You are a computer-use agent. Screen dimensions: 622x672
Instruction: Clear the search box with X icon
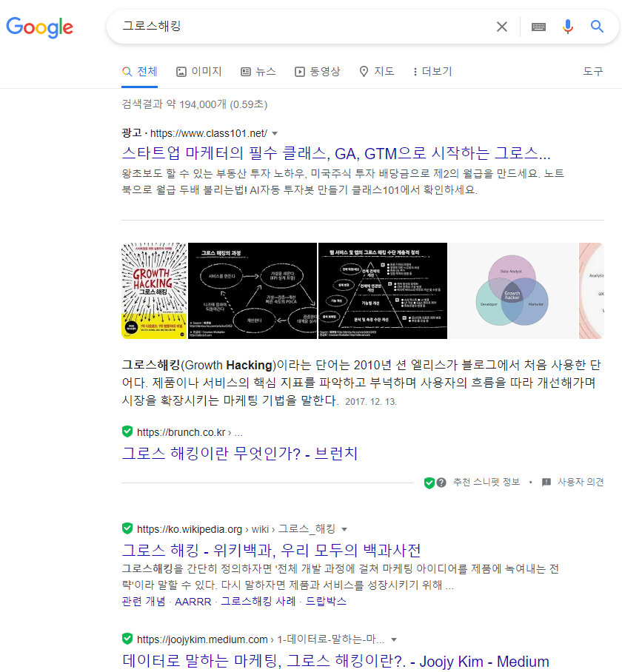coord(501,27)
